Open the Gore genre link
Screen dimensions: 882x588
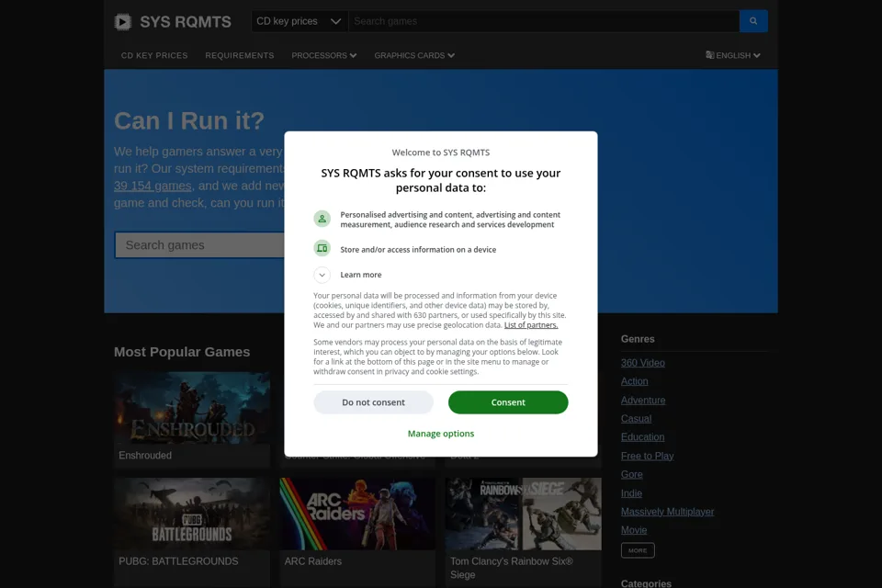tap(632, 474)
